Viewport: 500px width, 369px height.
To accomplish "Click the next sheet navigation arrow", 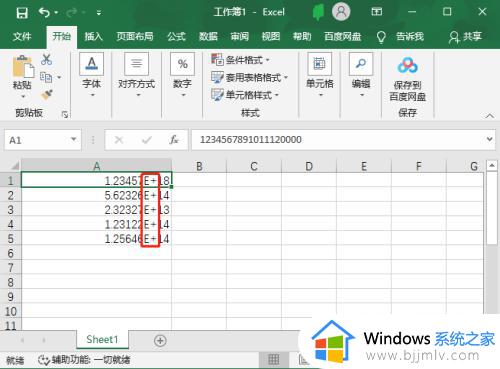I will 44,340.
